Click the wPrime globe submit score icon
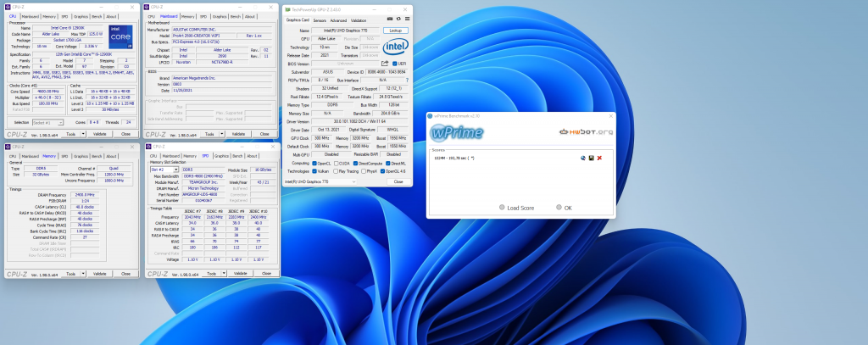This screenshot has height=345, width=868. point(582,158)
